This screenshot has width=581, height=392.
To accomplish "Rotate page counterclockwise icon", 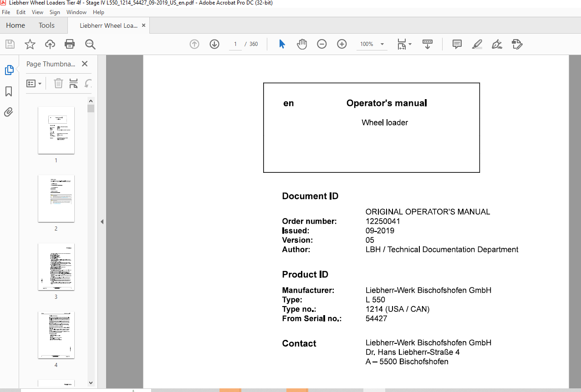I will [x=88, y=83].
